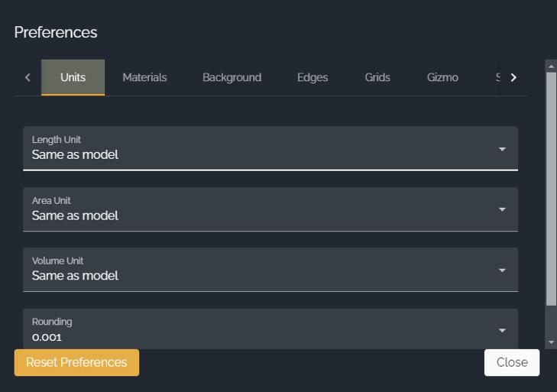The height and width of the screenshot is (392, 557).
Task: Go to the Edges tab
Action: tap(313, 77)
